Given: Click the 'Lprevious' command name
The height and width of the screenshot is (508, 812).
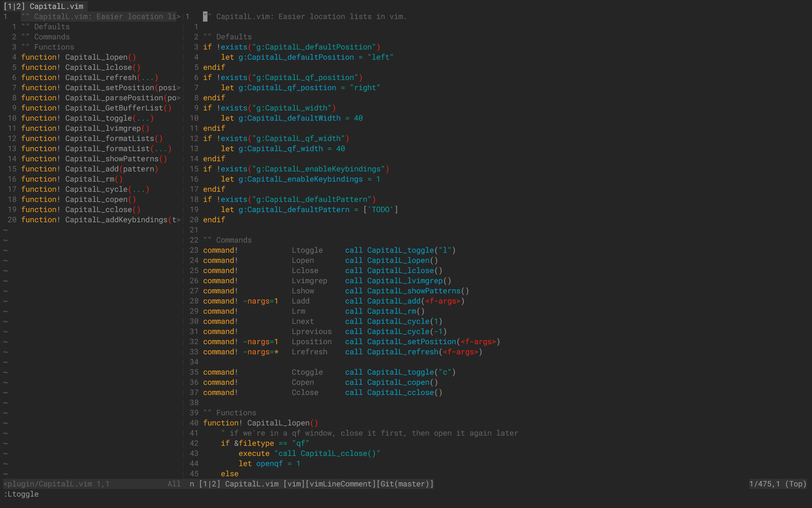Looking at the screenshot, I should (311, 331).
